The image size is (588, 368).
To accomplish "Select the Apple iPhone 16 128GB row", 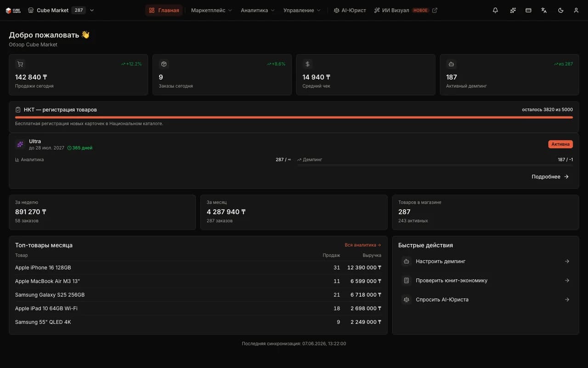I will click(198, 268).
